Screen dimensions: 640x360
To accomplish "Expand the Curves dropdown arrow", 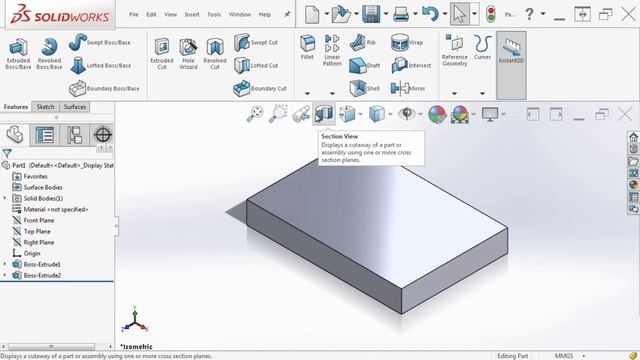I will 482,93.
